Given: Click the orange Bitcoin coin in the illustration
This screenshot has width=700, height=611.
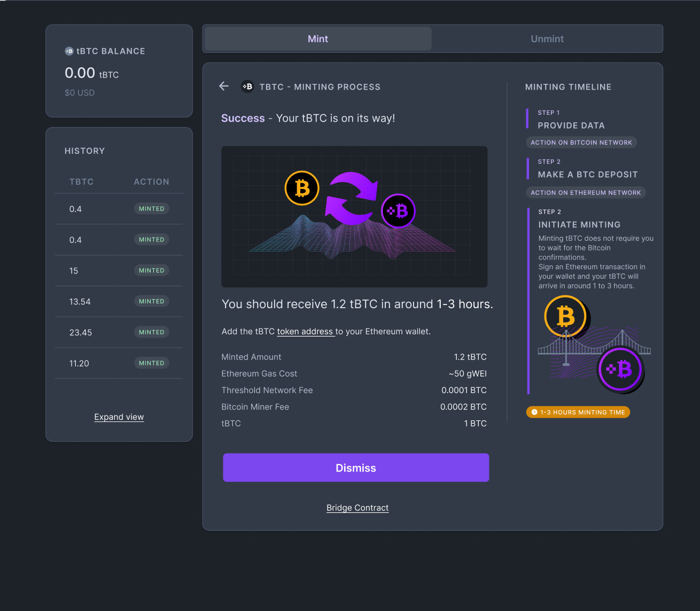Looking at the screenshot, I should 301,188.
